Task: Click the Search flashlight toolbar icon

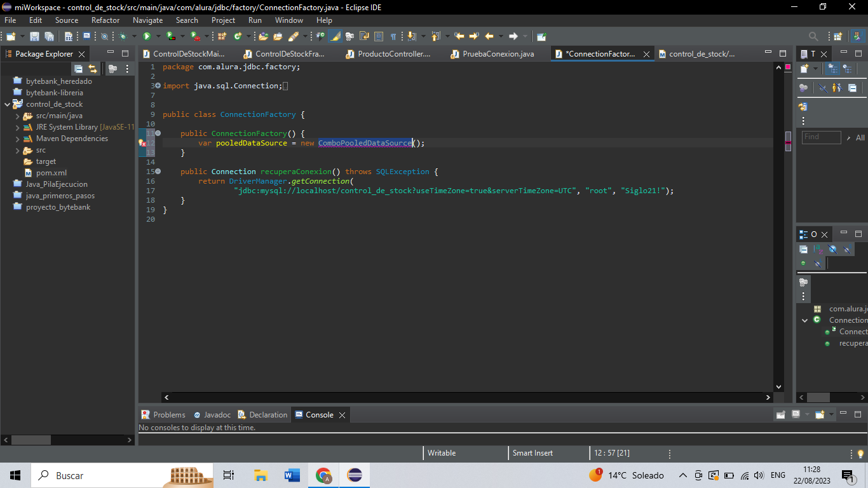Action: 293,36
